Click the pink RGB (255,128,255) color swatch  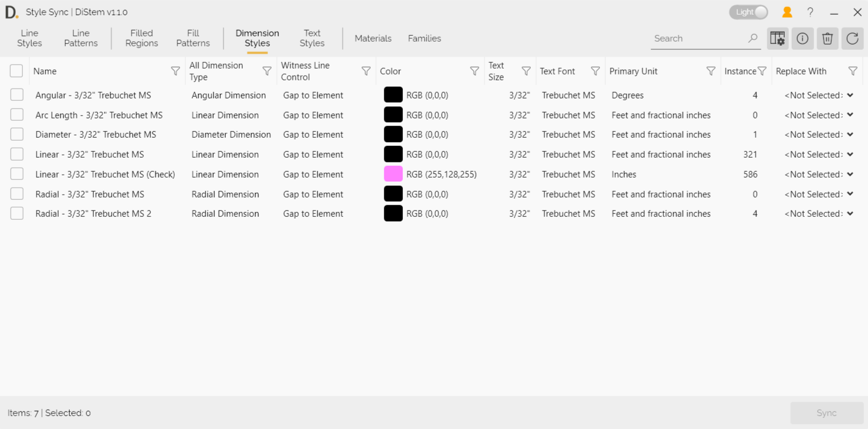click(393, 174)
